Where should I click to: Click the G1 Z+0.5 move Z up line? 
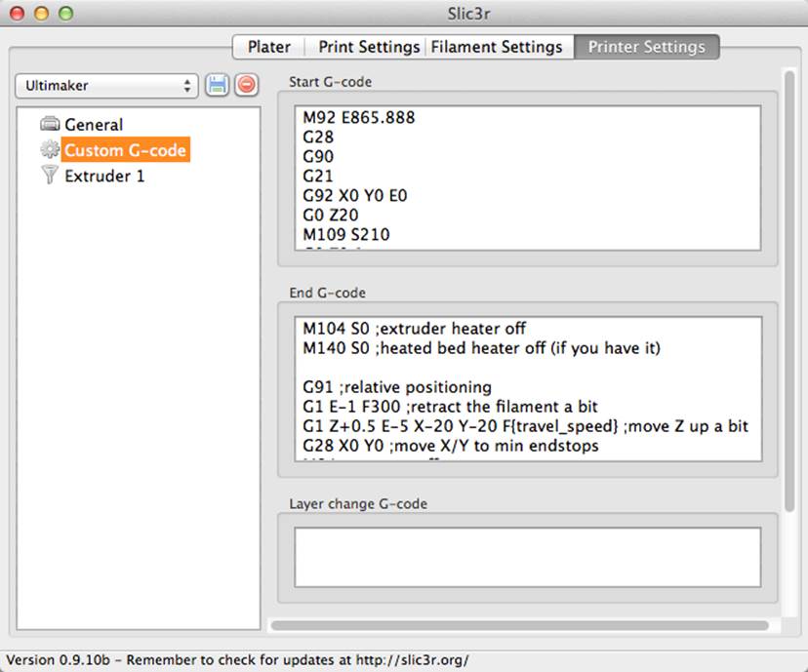tap(525, 426)
